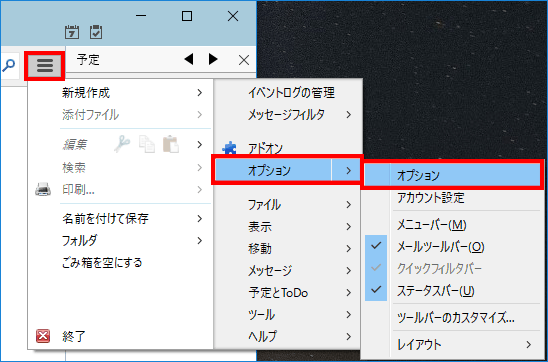Click the paste clipboard icon in 編集 row

171,144
